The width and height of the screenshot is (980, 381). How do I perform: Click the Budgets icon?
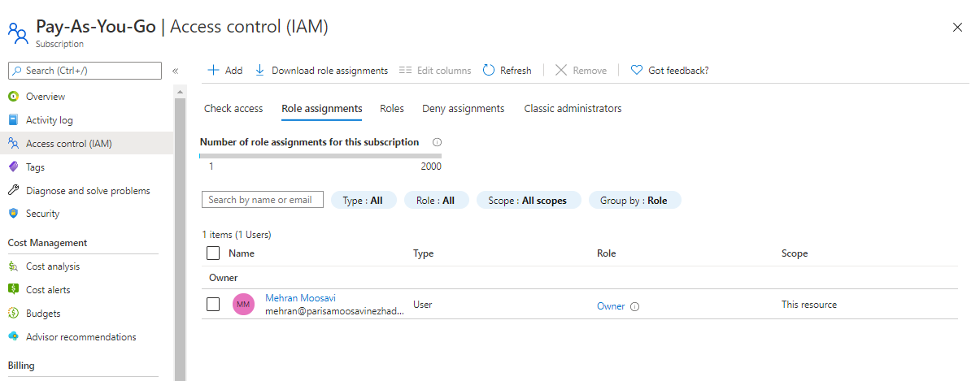click(x=13, y=314)
